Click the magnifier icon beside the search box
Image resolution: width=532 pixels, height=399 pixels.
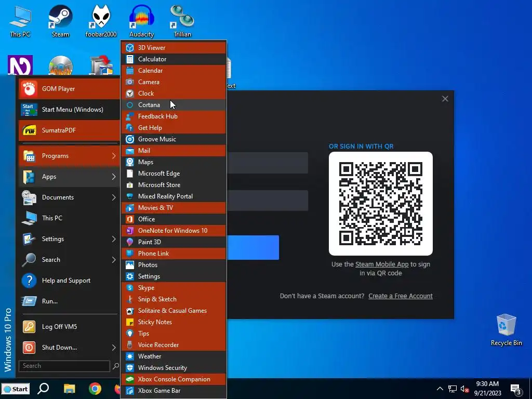tap(116, 366)
